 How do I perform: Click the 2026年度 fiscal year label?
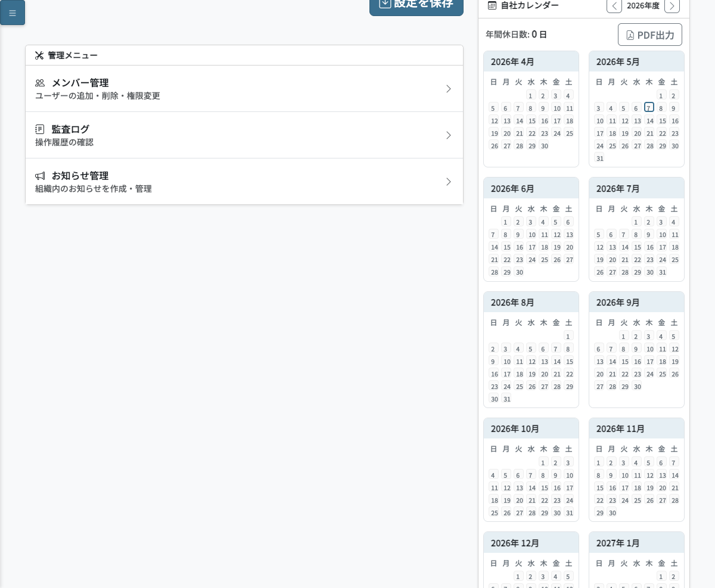point(643,5)
